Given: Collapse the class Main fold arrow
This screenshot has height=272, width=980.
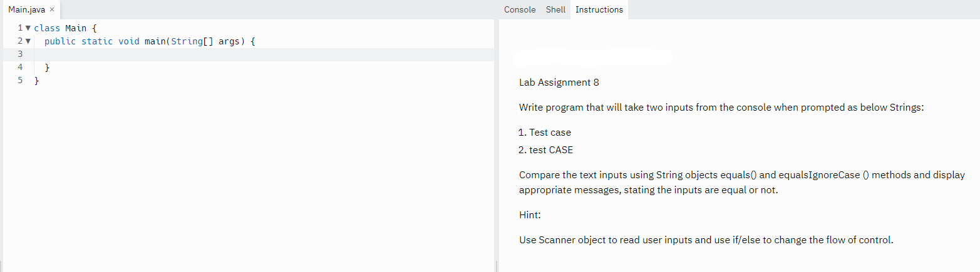Looking at the screenshot, I should coord(28,28).
